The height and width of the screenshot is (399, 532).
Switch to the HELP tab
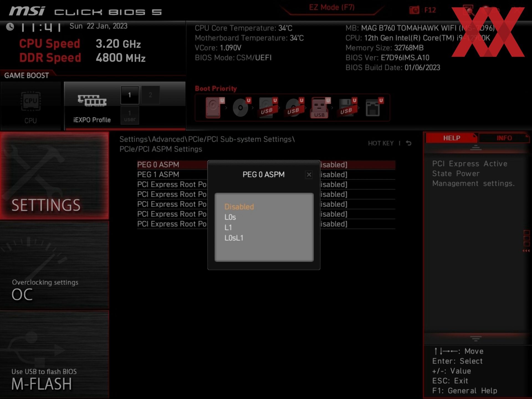tap(451, 138)
